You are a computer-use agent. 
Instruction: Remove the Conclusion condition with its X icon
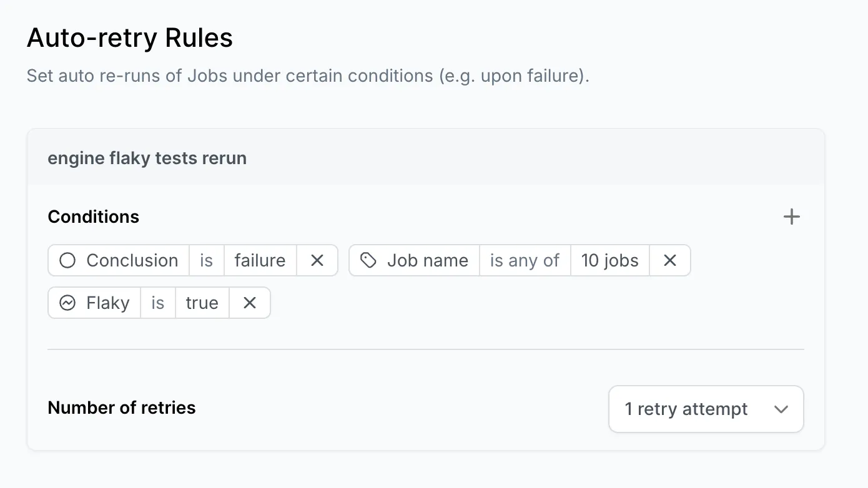[317, 260]
